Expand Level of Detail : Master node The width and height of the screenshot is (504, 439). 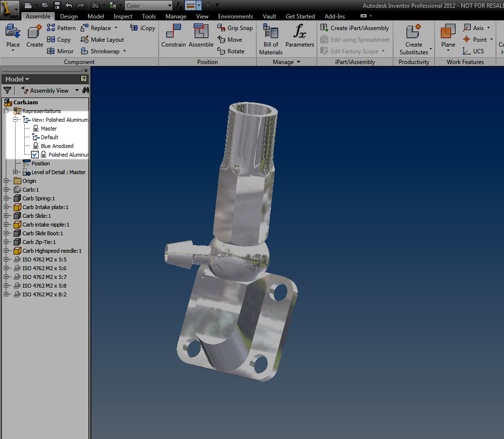point(15,172)
